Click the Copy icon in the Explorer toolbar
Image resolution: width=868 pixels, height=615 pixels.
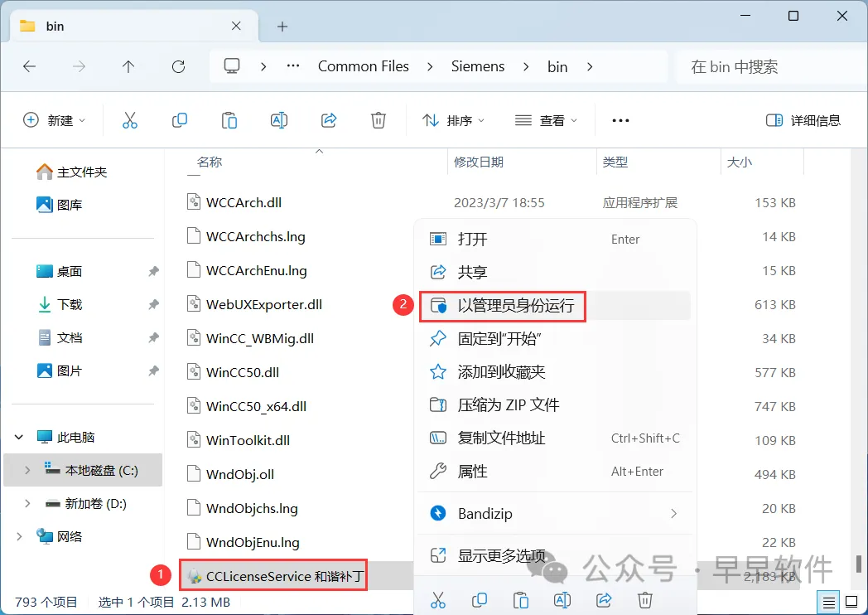tap(180, 120)
